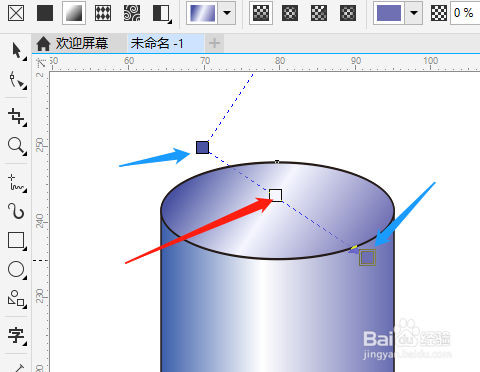Select the Ellipse tool
Image resolution: width=480 pixels, height=372 pixels.
tap(17, 270)
